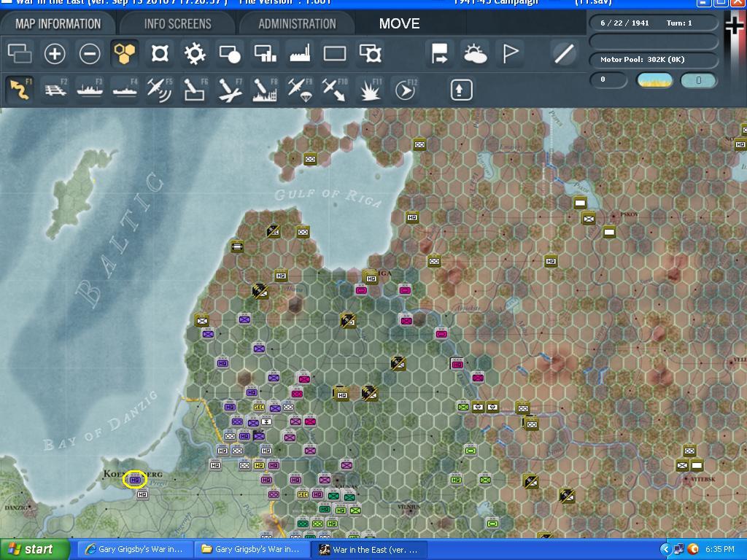This screenshot has width=747, height=560.
Task: Toggle the notched square fort icon
Action: coord(160,53)
